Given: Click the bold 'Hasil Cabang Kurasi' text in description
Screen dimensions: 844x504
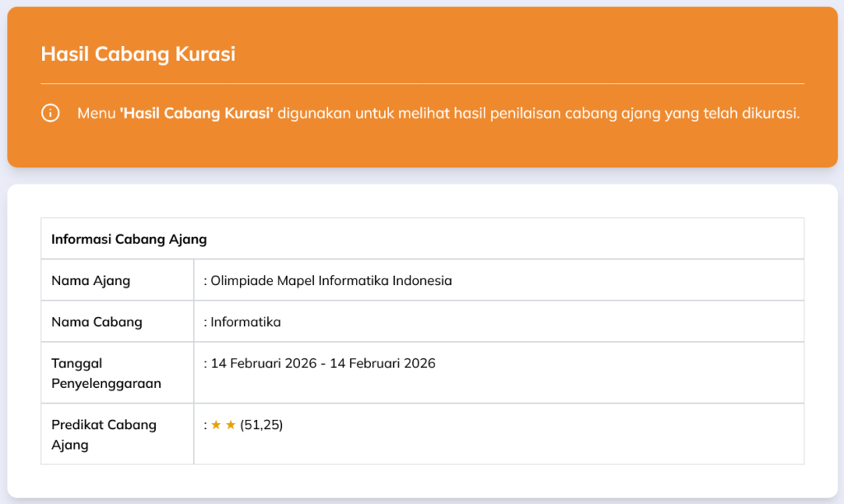Looking at the screenshot, I should point(196,113).
